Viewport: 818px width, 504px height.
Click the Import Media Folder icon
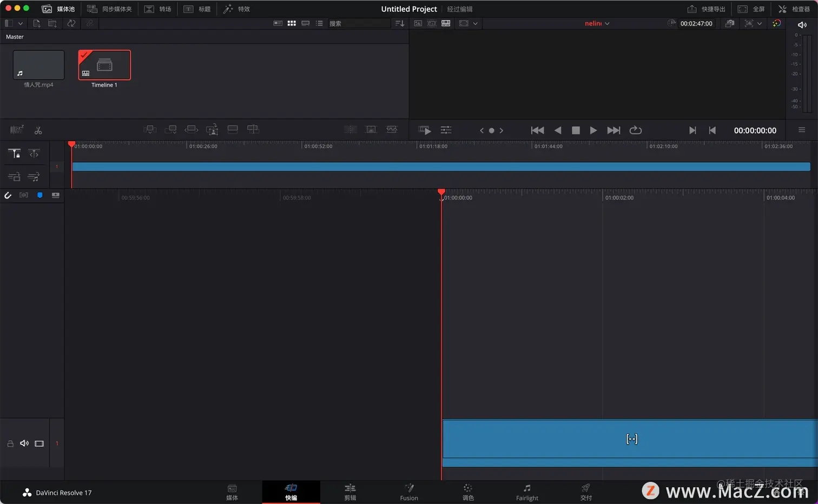pos(52,23)
